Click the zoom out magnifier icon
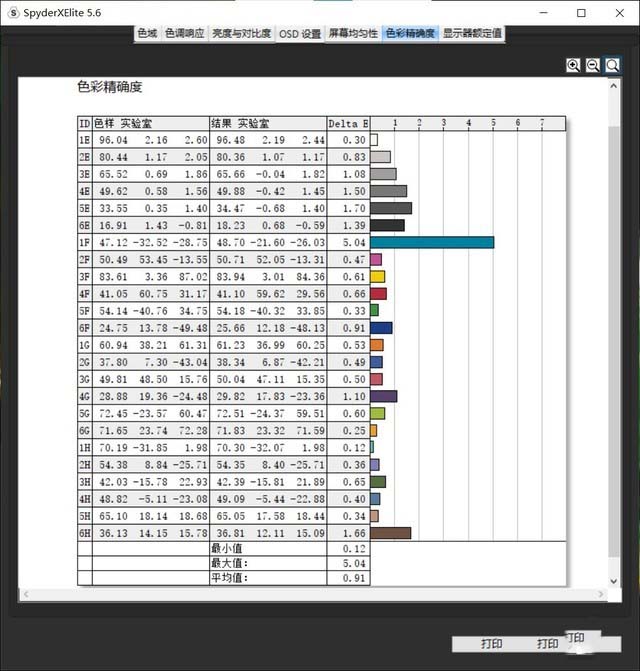640x671 pixels. click(x=593, y=65)
